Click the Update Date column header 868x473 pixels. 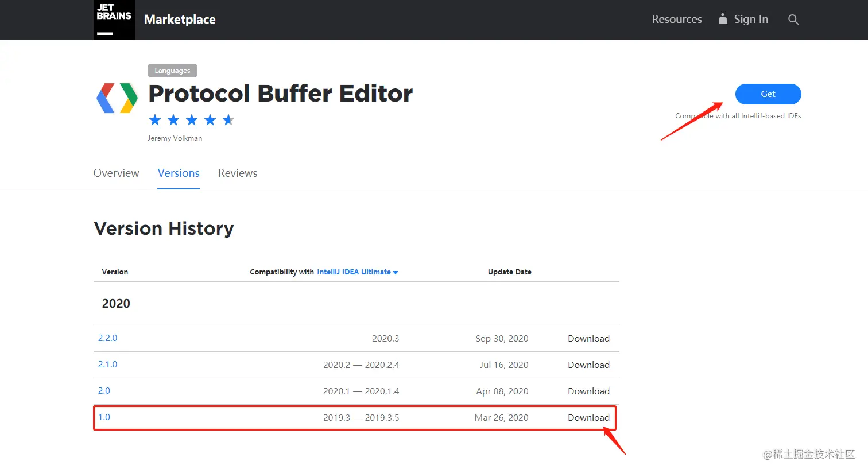(510, 272)
